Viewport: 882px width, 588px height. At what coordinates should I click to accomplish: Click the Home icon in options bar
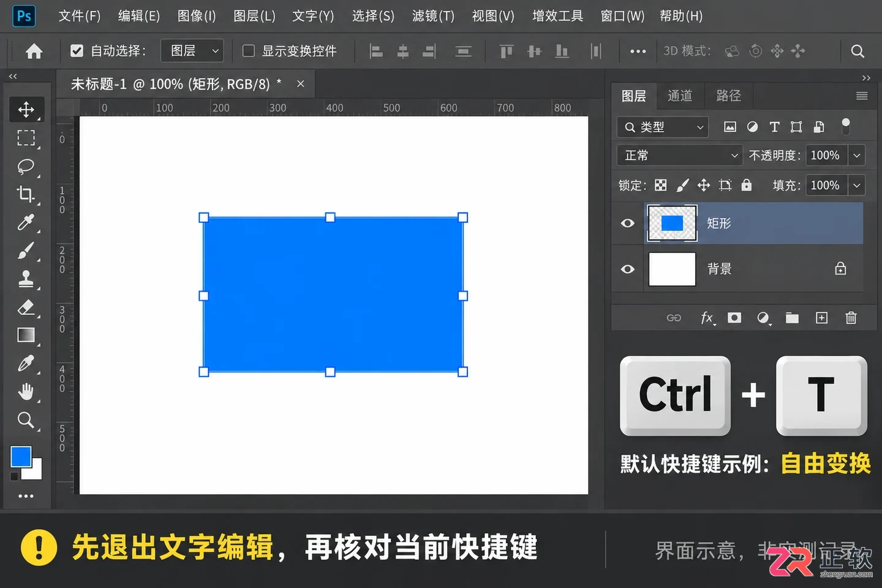tap(34, 51)
